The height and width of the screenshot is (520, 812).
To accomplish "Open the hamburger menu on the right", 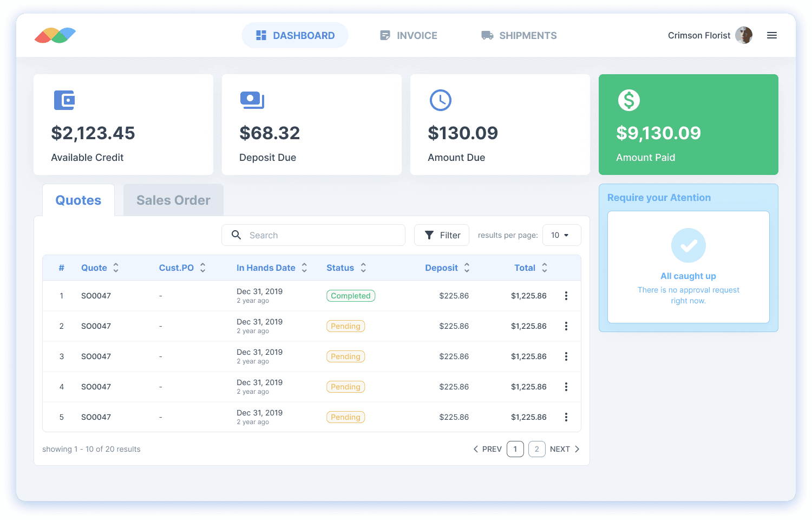I will [x=772, y=35].
